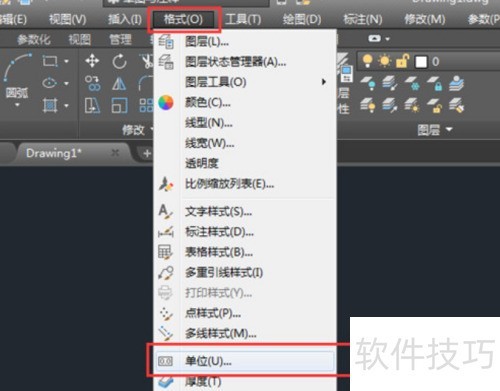The width and height of the screenshot is (500, 391).
Task: Choose 多线样式(M)... menu entry
Action: 245,333
